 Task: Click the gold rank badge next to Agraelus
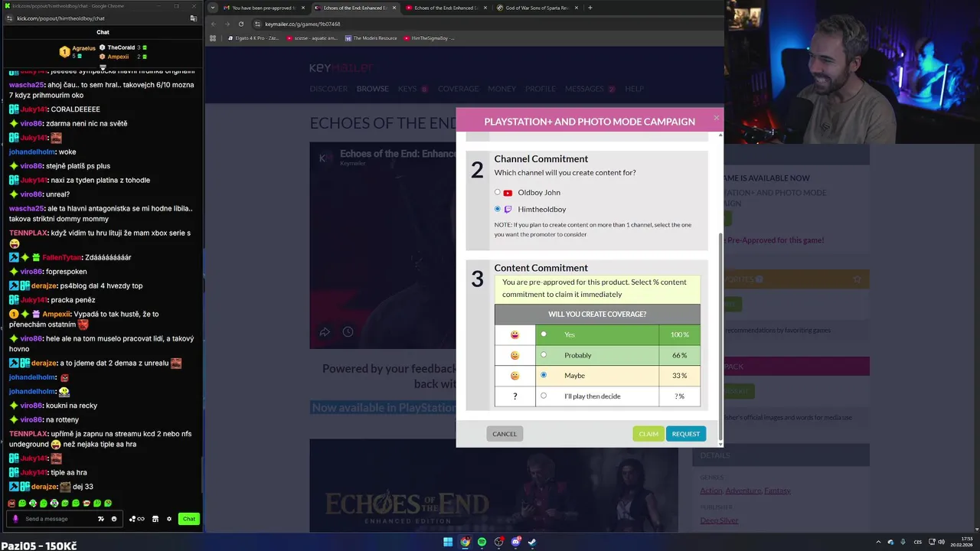pyautogui.click(x=65, y=52)
